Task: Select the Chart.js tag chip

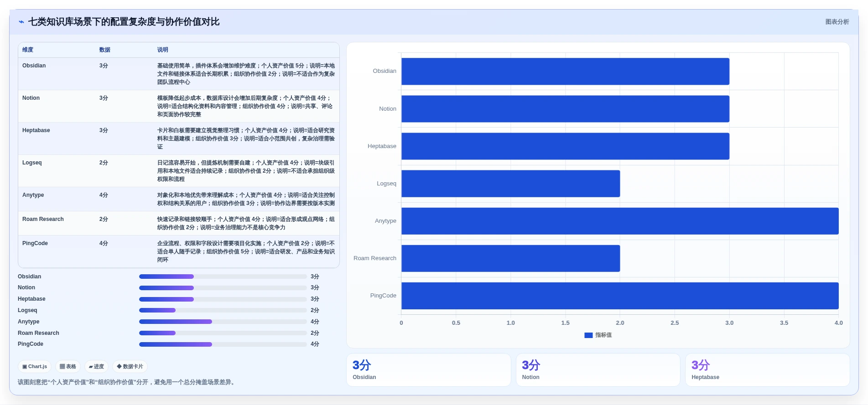Action: click(x=35, y=366)
